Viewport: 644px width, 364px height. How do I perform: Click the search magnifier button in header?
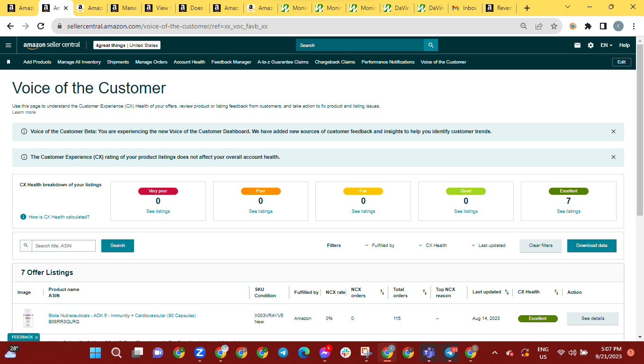[x=431, y=45]
